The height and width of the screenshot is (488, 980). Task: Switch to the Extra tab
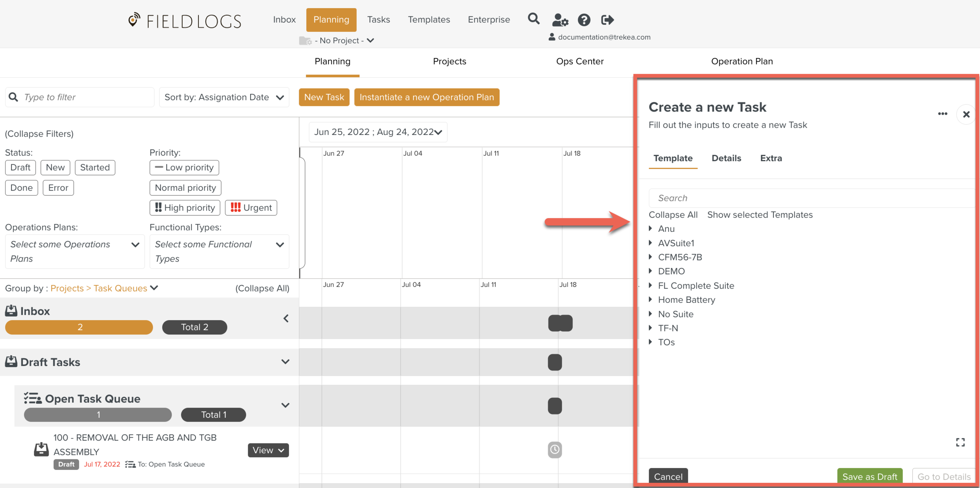point(771,158)
